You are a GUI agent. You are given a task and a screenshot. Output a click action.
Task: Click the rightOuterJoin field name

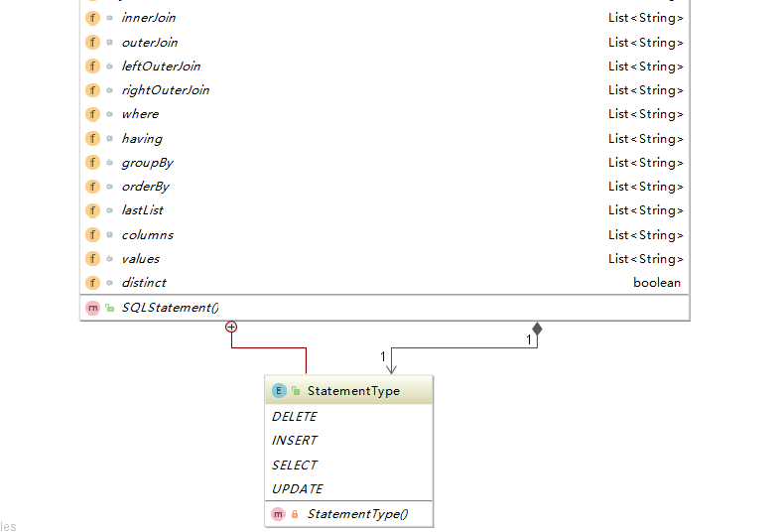165,90
